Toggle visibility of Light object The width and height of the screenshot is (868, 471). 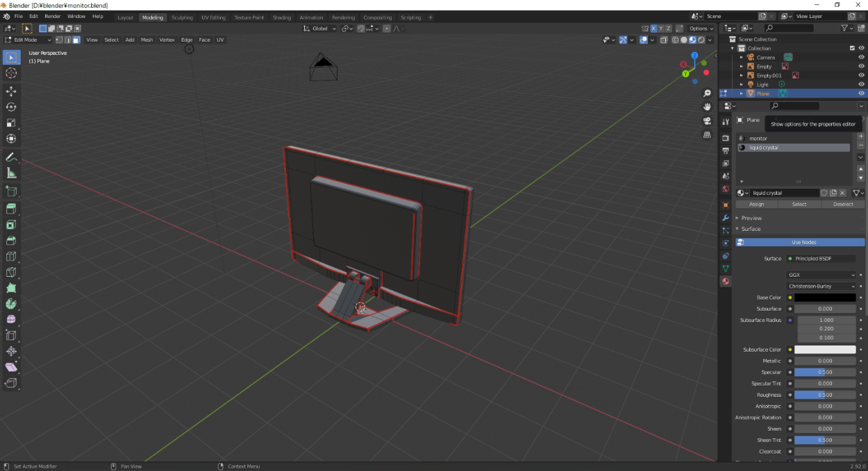pyautogui.click(x=861, y=85)
